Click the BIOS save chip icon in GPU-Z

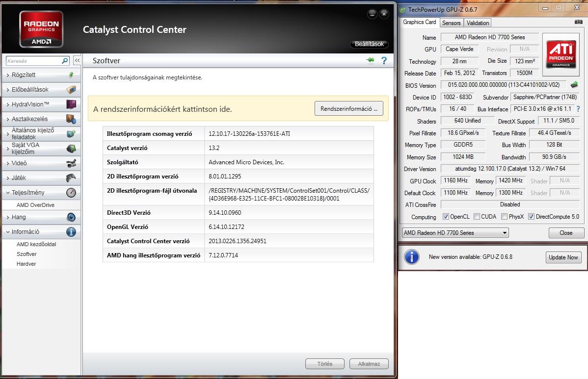(574, 85)
